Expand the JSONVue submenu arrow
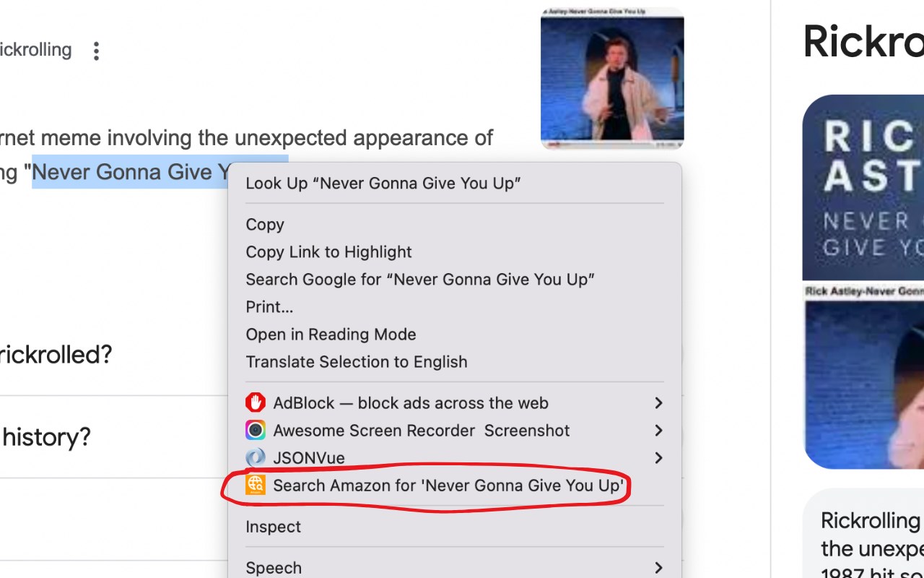The height and width of the screenshot is (578, 924). click(x=658, y=458)
